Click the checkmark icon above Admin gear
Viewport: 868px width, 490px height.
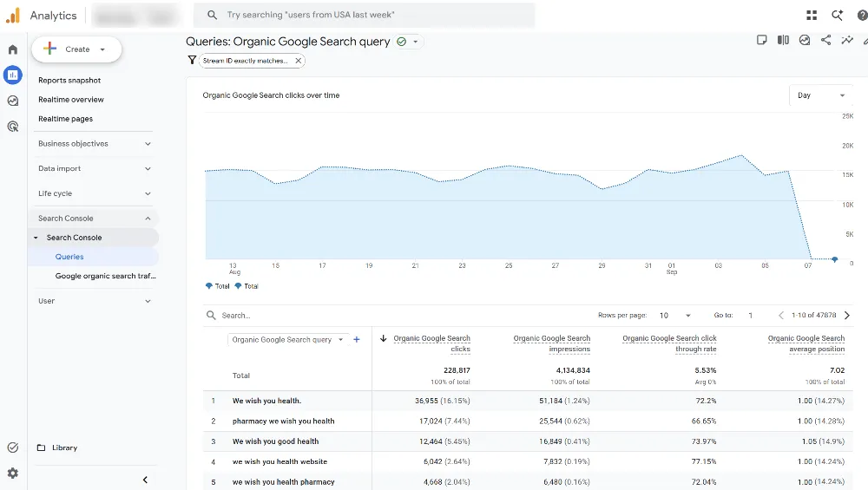click(13, 448)
